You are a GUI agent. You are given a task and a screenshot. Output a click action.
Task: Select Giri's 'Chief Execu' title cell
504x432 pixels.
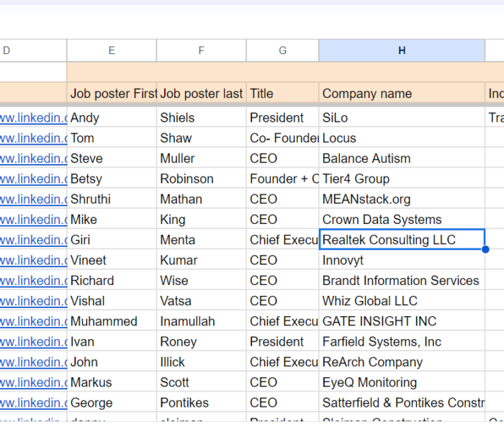282,240
